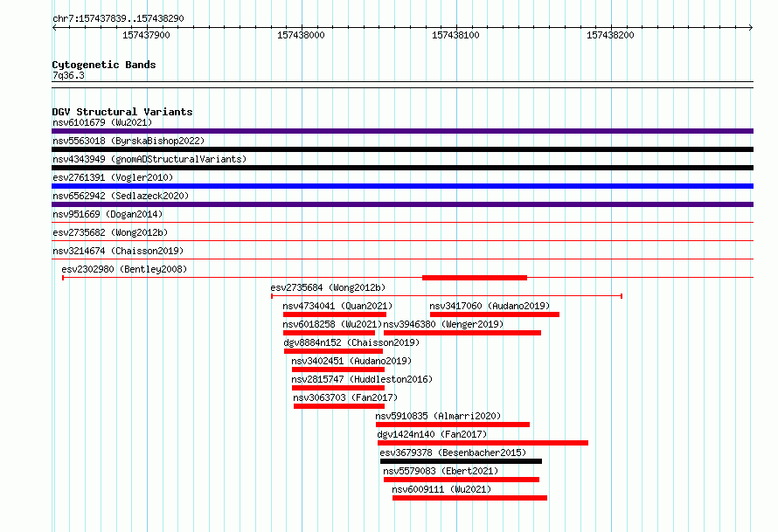
Task: Open dgv1424n140 (Fan2017) label
Action: pos(432,434)
